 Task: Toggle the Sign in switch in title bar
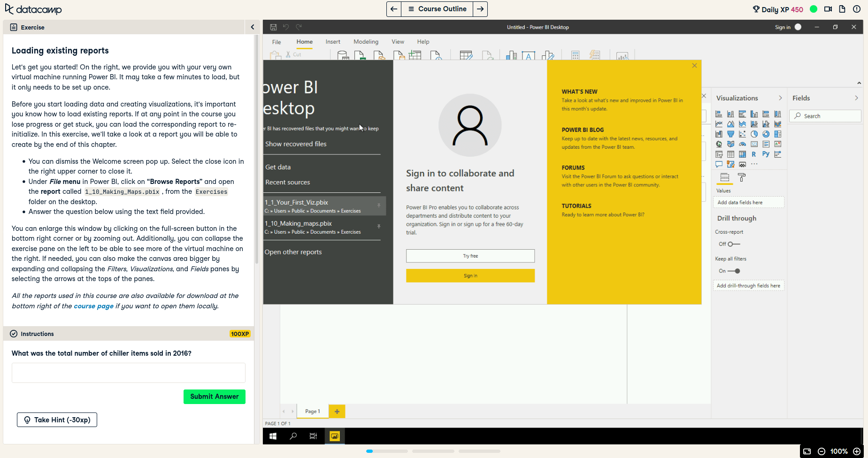click(798, 27)
